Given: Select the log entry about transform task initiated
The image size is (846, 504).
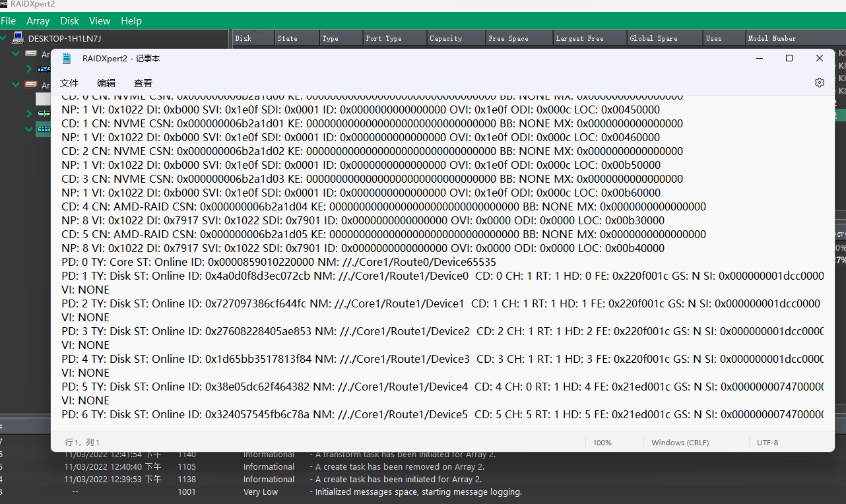Looking at the screenshot, I should [403, 455].
